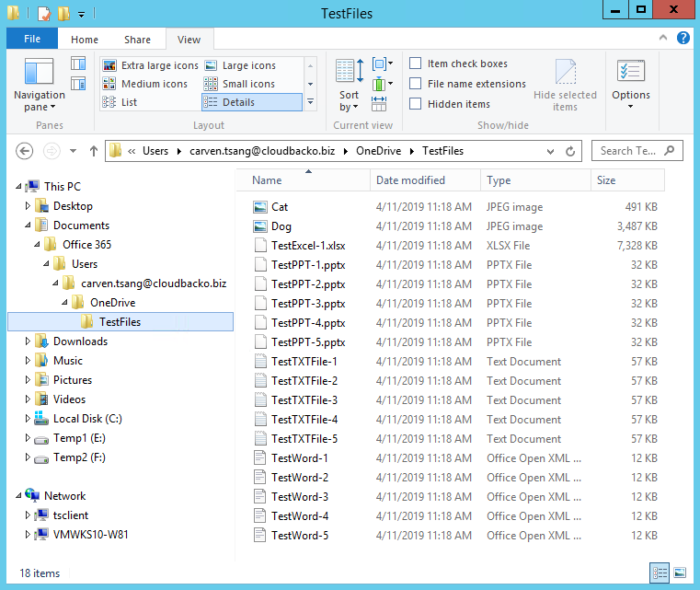Click the Help question mark icon
This screenshot has width=700, height=590.
click(683, 38)
